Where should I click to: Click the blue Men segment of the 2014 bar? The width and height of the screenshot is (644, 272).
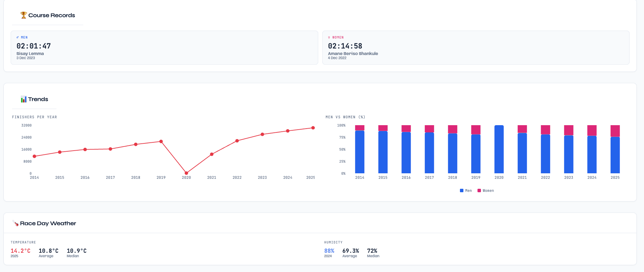(x=360, y=152)
